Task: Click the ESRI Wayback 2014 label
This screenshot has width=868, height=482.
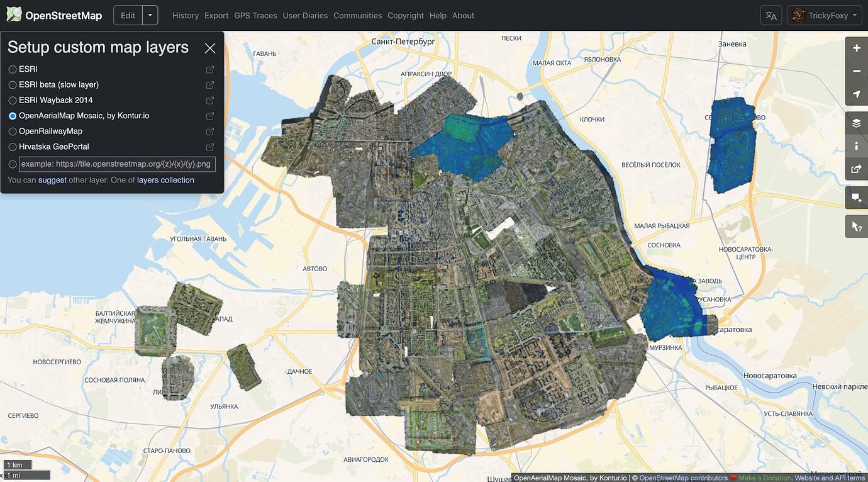Action: 56,100
